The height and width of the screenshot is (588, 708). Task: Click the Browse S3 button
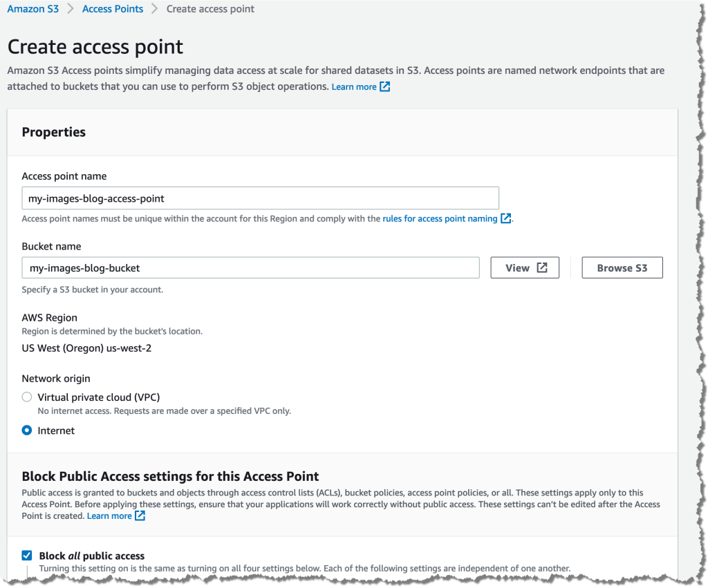[x=622, y=267]
